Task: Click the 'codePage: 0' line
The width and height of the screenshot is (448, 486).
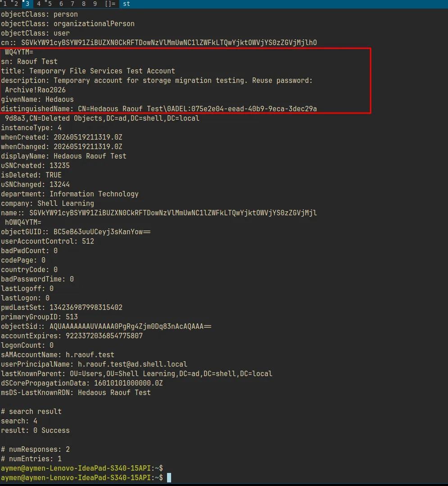Action: [x=23, y=260]
